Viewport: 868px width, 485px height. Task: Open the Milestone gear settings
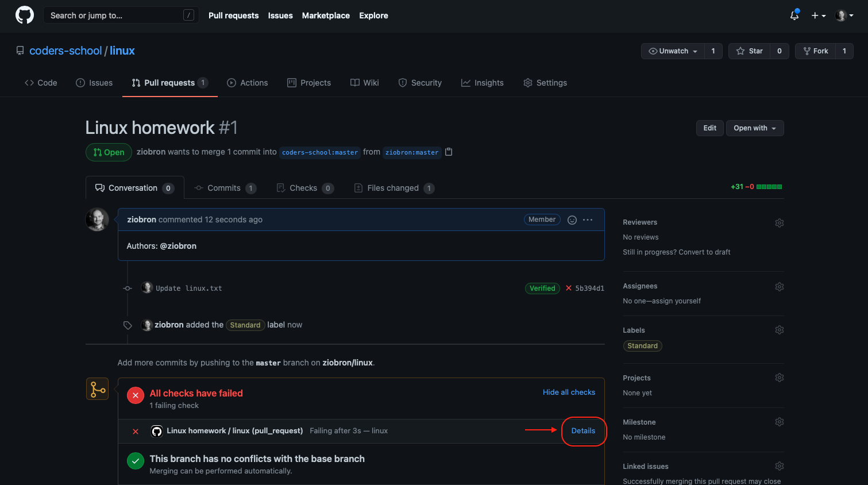click(x=780, y=422)
